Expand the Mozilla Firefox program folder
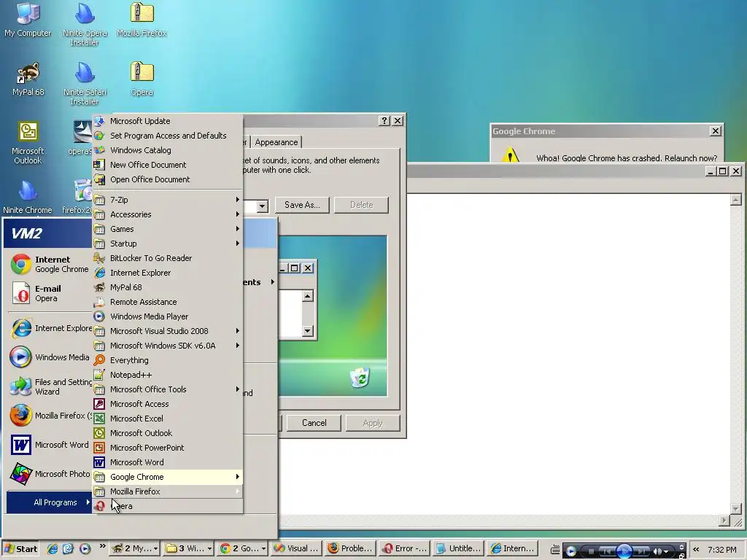747x560 pixels. pyautogui.click(x=167, y=491)
